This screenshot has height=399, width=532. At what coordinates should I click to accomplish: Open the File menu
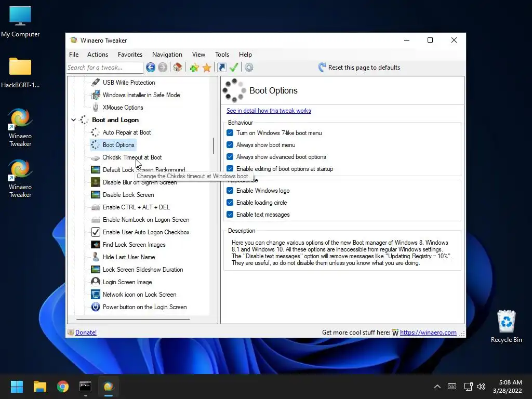click(x=74, y=54)
